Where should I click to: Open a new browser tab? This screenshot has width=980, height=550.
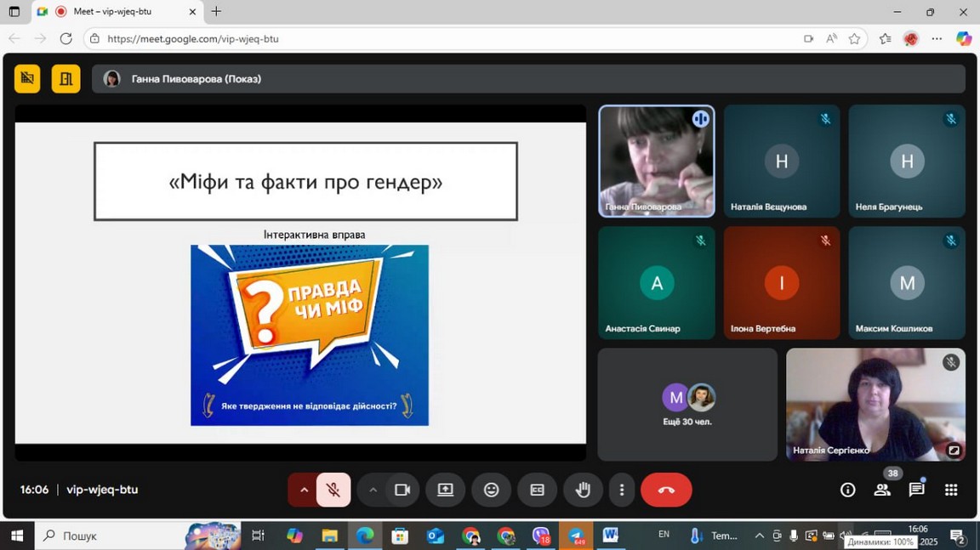pos(217,12)
